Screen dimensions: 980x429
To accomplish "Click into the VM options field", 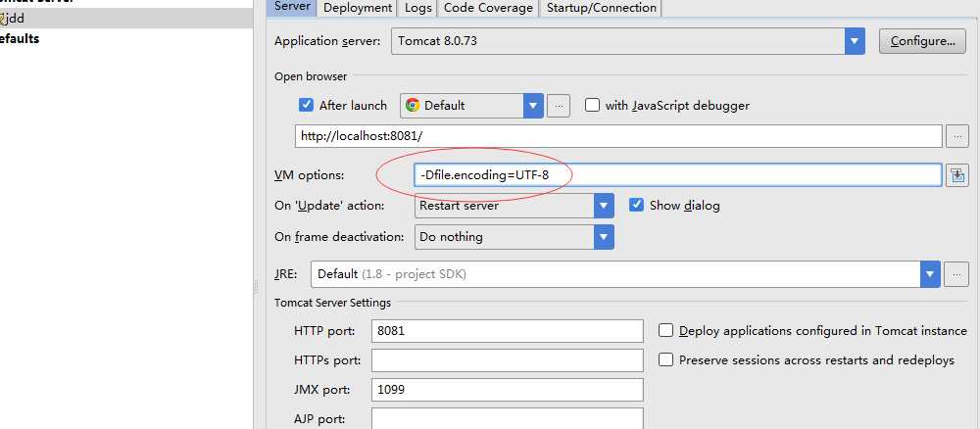I will point(677,175).
